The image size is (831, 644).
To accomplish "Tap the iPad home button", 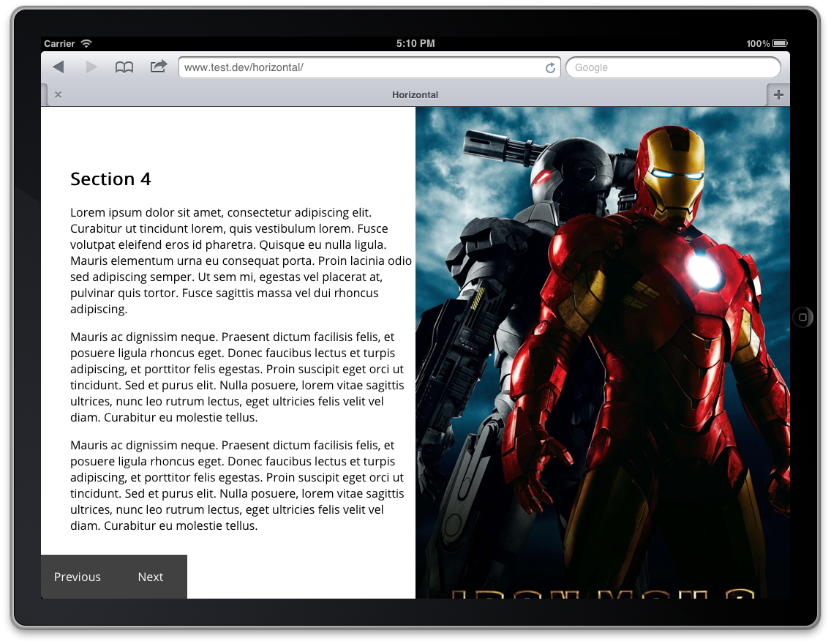I will pos(803,317).
